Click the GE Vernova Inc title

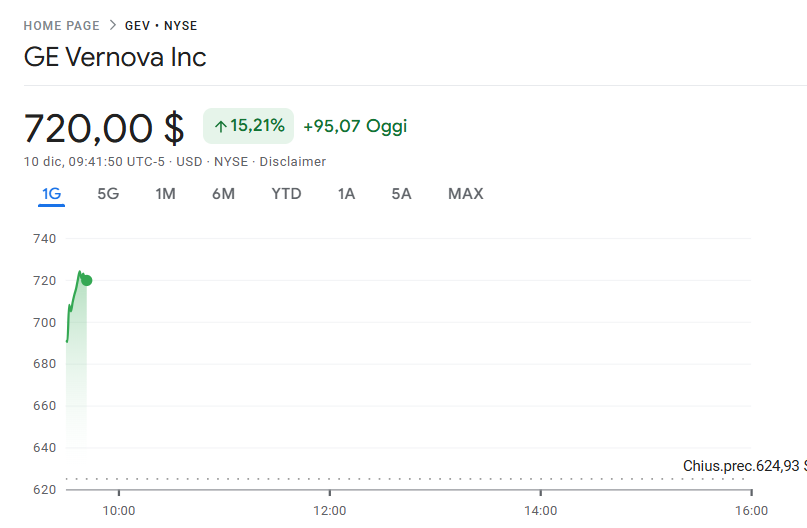tap(115, 57)
